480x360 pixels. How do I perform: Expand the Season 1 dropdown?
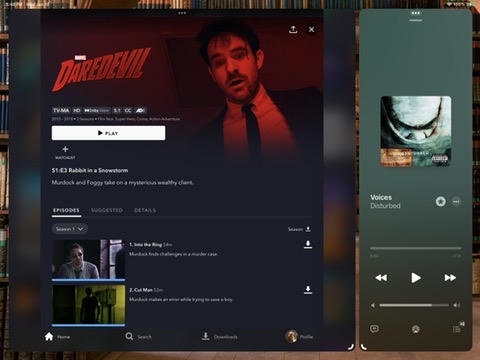[70, 229]
